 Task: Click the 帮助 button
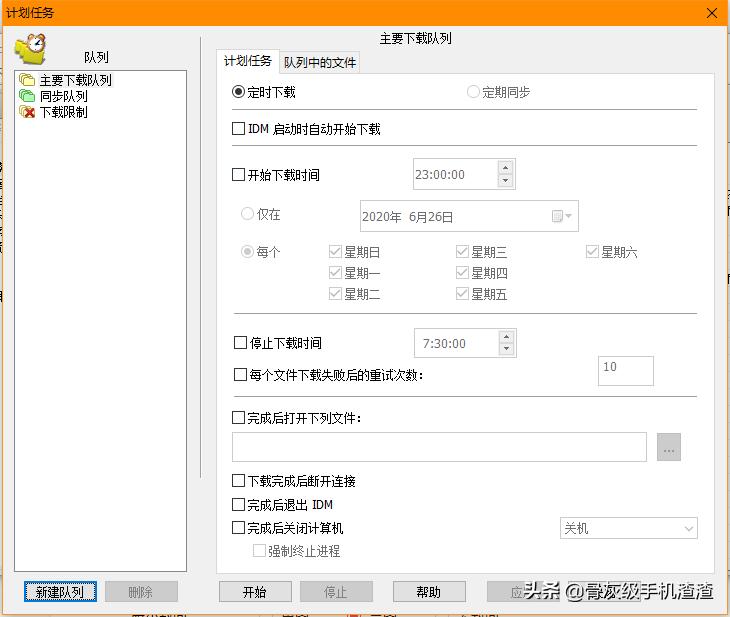(429, 591)
